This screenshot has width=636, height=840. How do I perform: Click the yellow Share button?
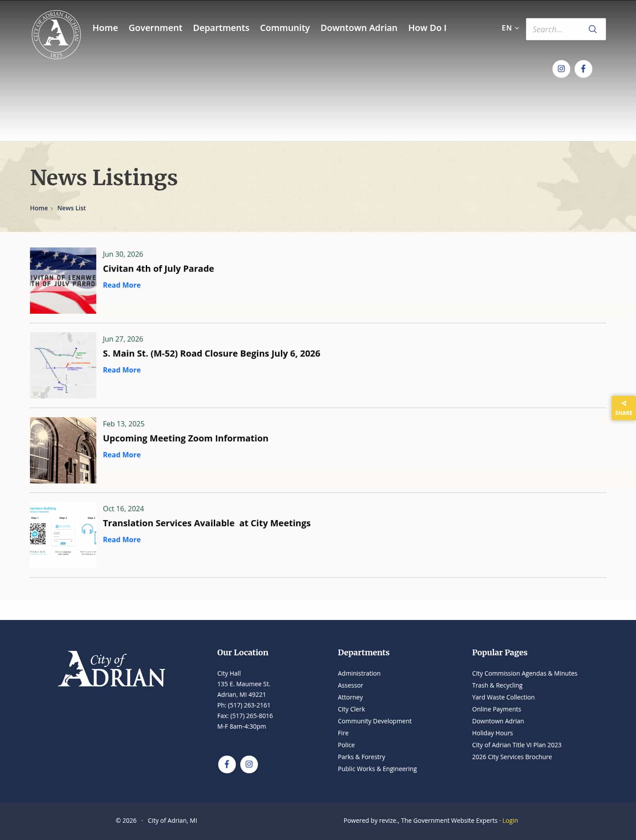[624, 408]
